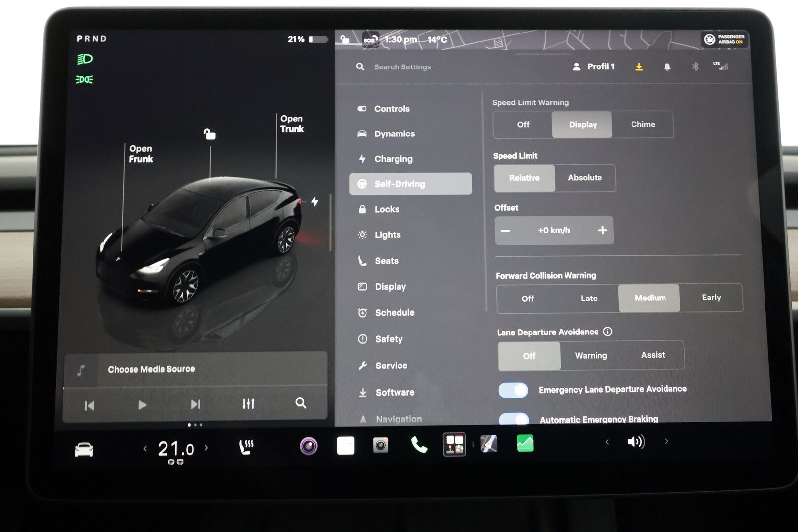Tap lock icon in top status bar

click(345, 39)
